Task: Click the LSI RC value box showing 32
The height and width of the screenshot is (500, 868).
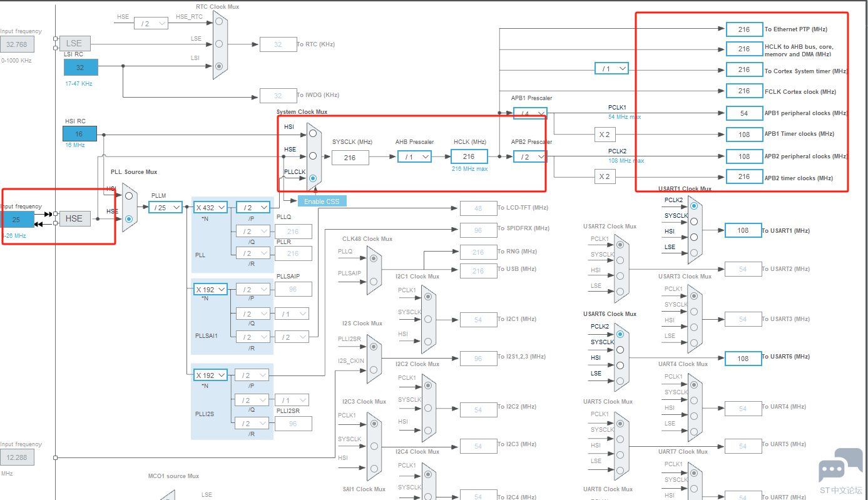Action: point(81,67)
